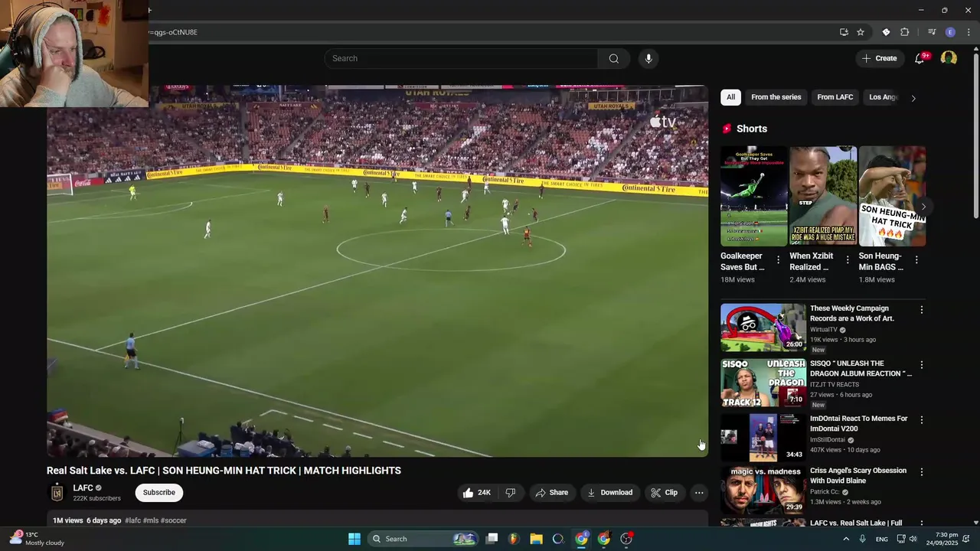Show hidden system tray icons chevron
Viewport: 980px width, 551px height.
pos(846,539)
